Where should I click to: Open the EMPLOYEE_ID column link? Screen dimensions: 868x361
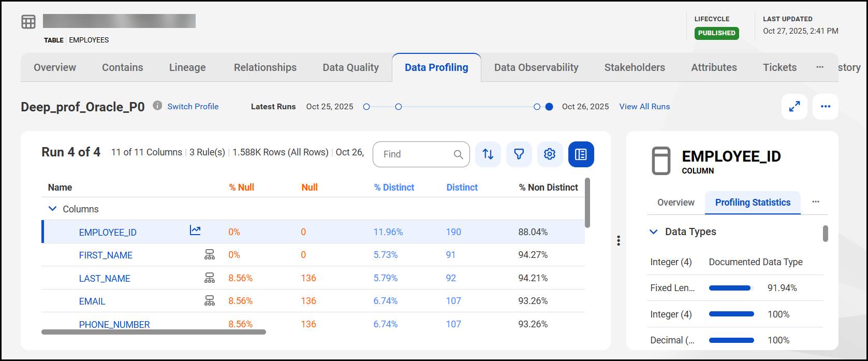tap(108, 233)
